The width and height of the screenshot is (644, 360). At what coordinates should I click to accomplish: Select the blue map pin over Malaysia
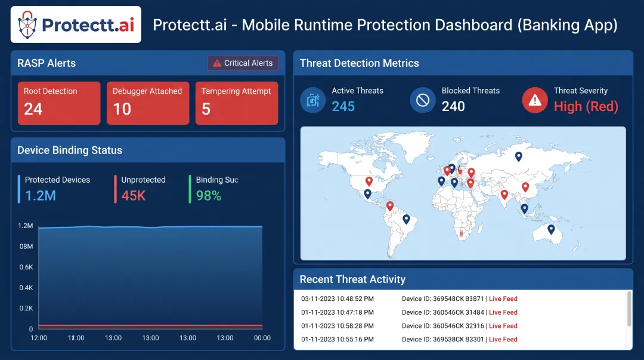click(x=525, y=208)
